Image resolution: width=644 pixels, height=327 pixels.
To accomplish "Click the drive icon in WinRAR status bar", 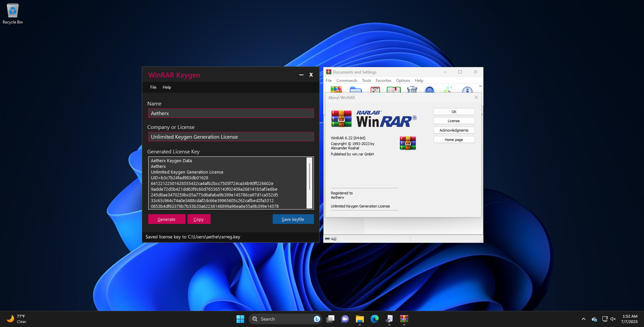I will 327,239.
